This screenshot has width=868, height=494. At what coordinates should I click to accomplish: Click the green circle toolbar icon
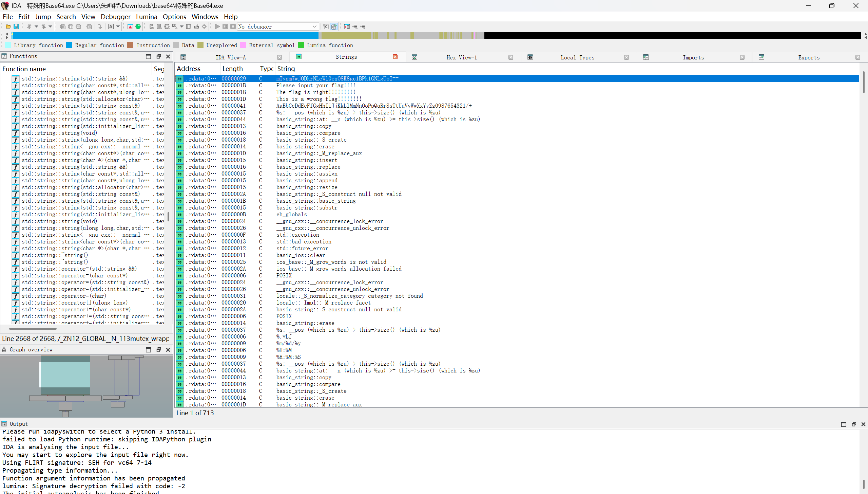138,26
